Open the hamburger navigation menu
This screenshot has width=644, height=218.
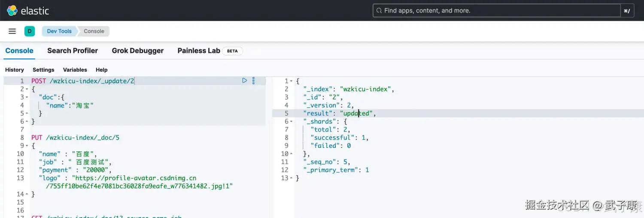click(x=12, y=31)
